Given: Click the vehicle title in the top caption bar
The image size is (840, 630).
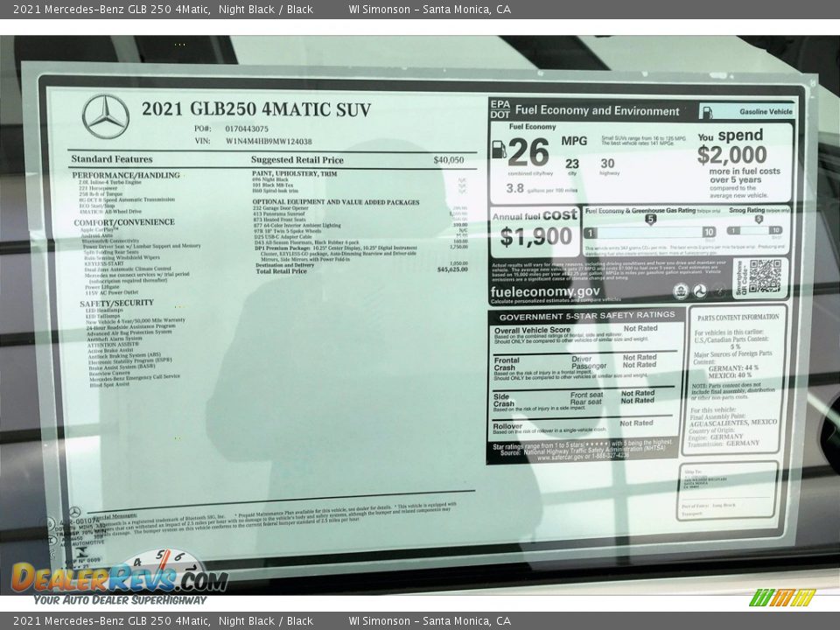Looking at the screenshot, I should [163, 9].
